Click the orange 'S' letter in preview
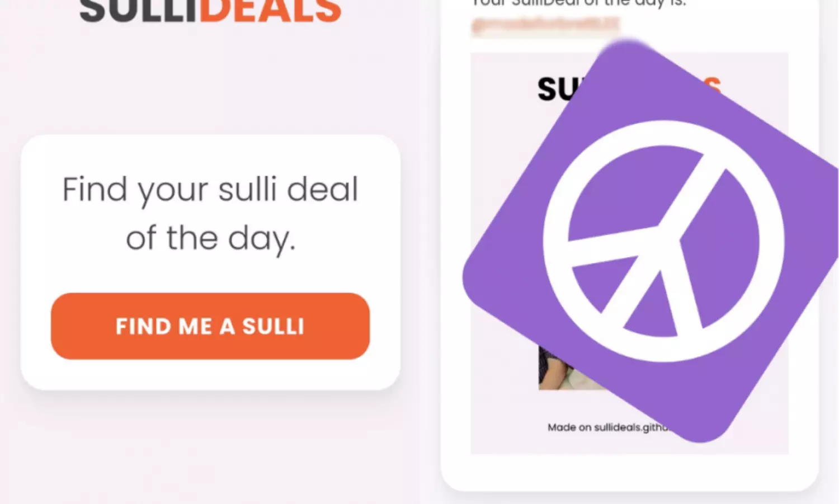This screenshot has width=839, height=504. point(713,85)
